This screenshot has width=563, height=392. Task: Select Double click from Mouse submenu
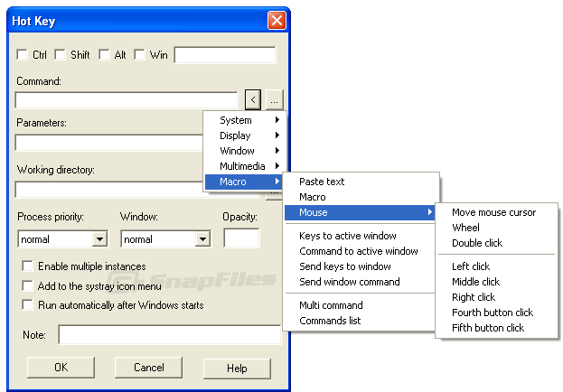(x=477, y=243)
